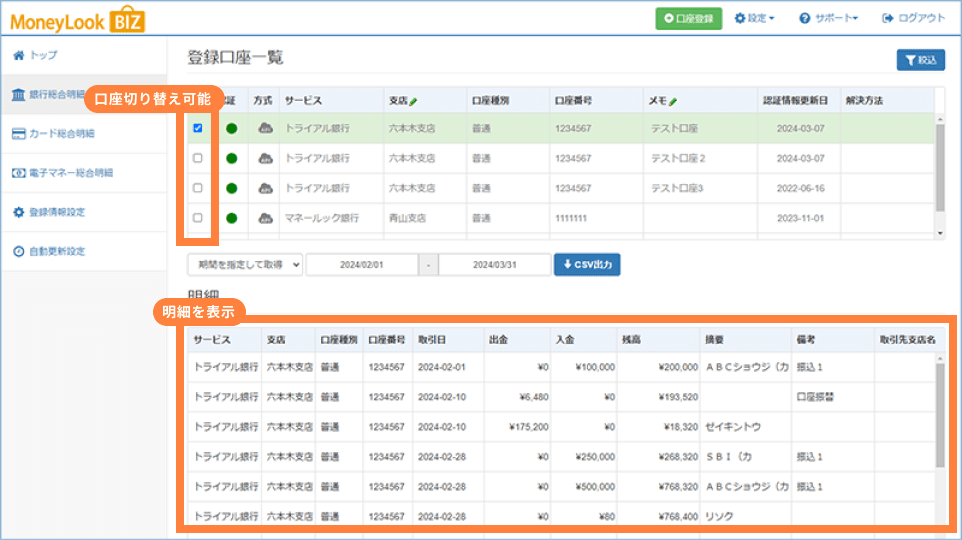Click accounts list scroll down arrow
The height and width of the screenshot is (540, 962).
[939, 233]
